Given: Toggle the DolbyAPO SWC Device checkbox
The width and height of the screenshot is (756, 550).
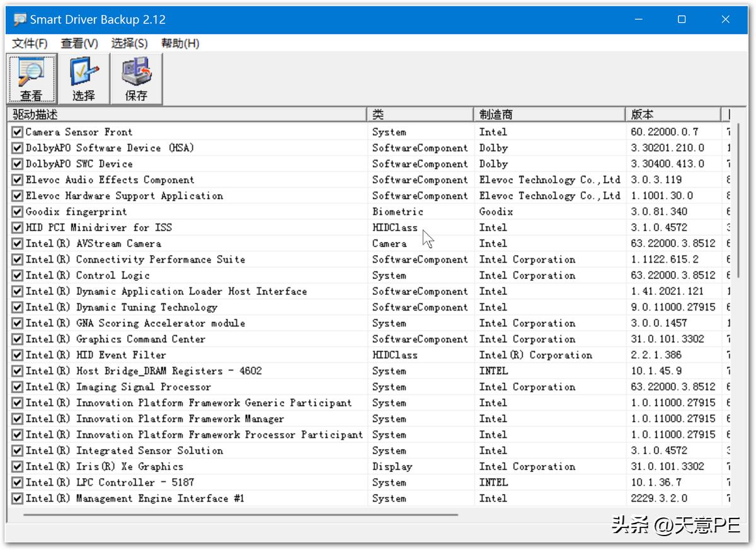Looking at the screenshot, I should click(18, 164).
